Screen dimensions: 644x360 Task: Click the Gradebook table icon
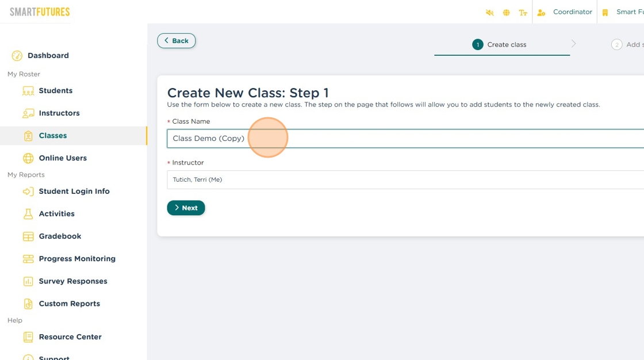coord(28,236)
